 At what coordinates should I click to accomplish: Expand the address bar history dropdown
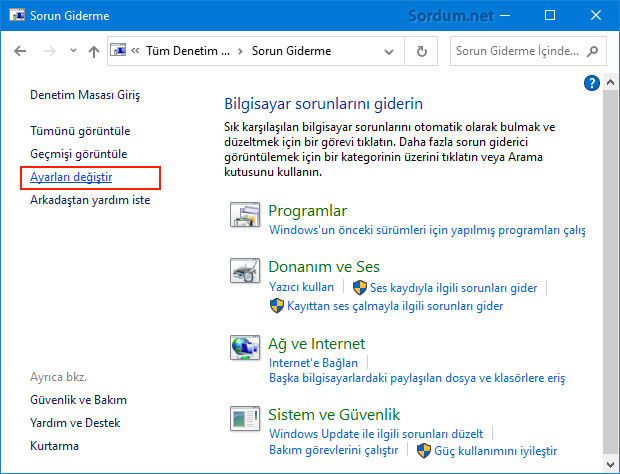389,51
